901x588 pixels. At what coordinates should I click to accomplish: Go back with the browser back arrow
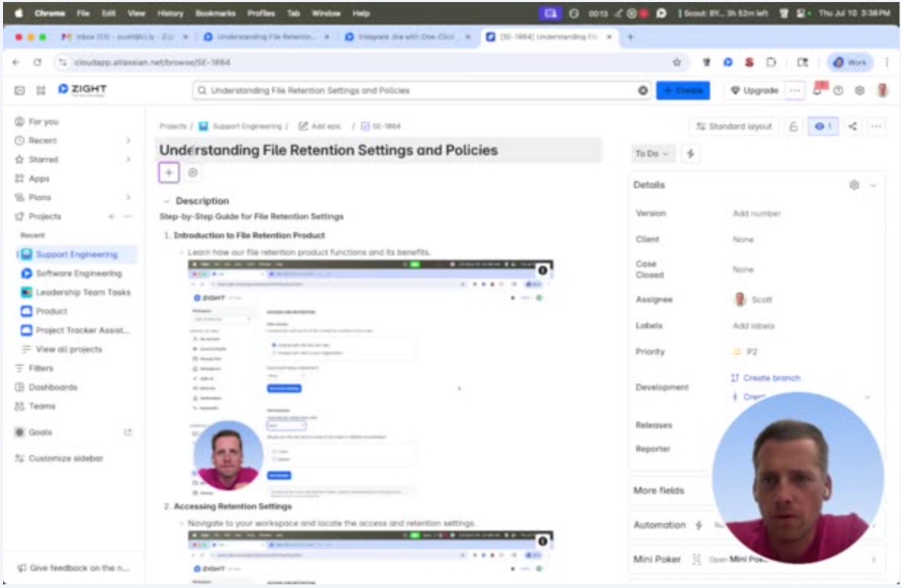point(17,63)
